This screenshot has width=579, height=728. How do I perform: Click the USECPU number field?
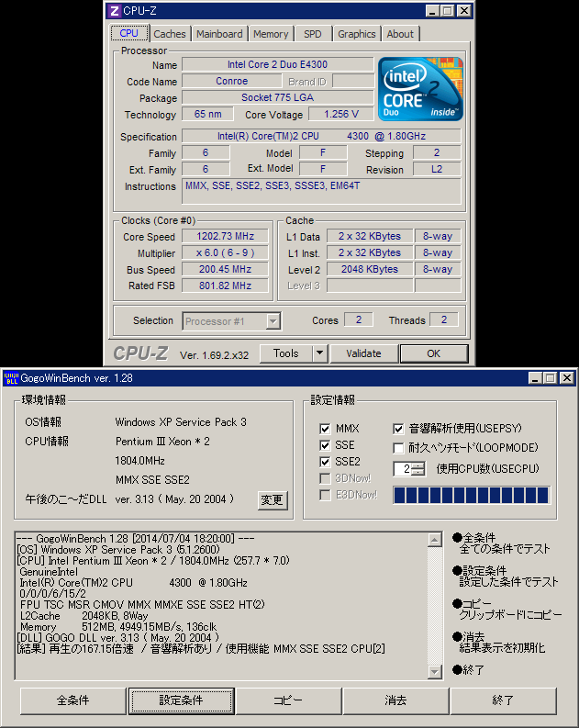click(x=403, y=469)
